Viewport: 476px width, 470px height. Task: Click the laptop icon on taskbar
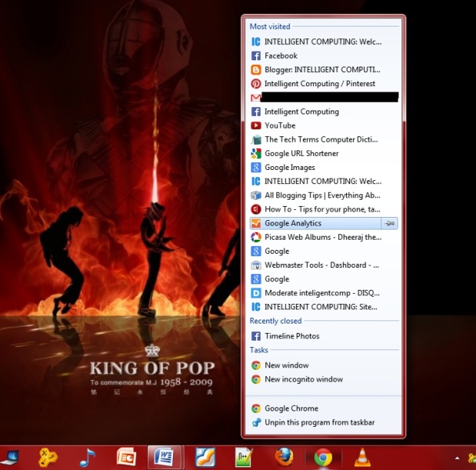click(10, 457)
